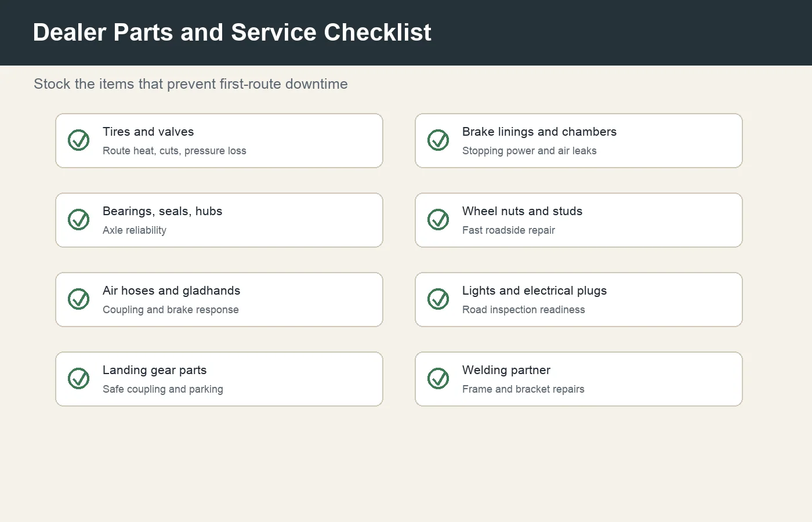
Task: Click the subtitle about first-route downtime
Action: [x=191, y=84]
